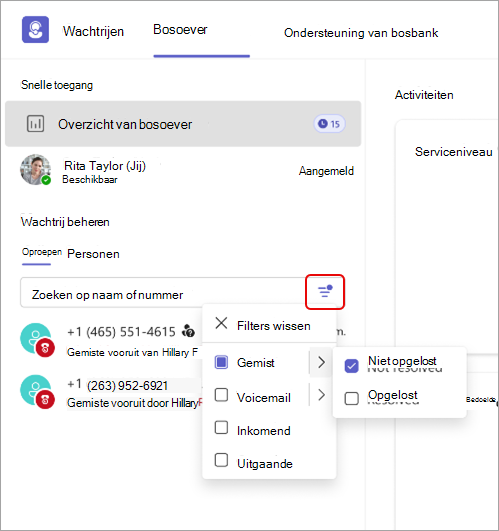The image size is (499, 531).
Task: Click the Ondersteuning van bosbank heading
Action: tap(361, 33)
